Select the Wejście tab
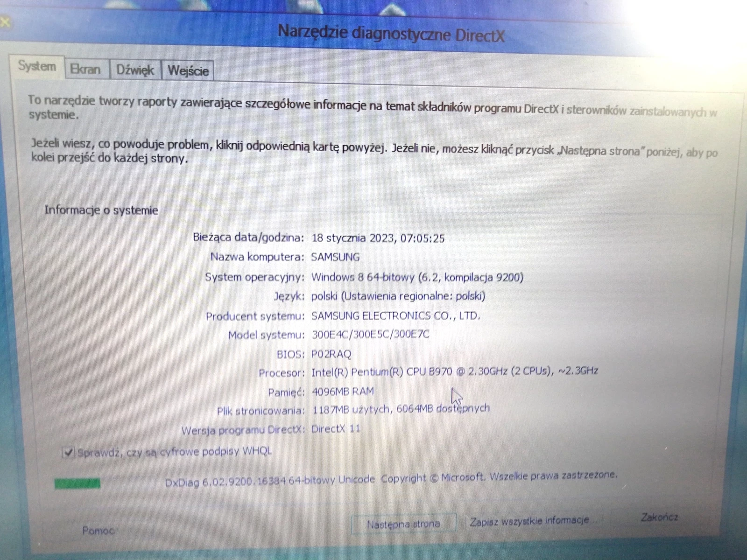This screenshot has height=560, width=747. (188, 71)
